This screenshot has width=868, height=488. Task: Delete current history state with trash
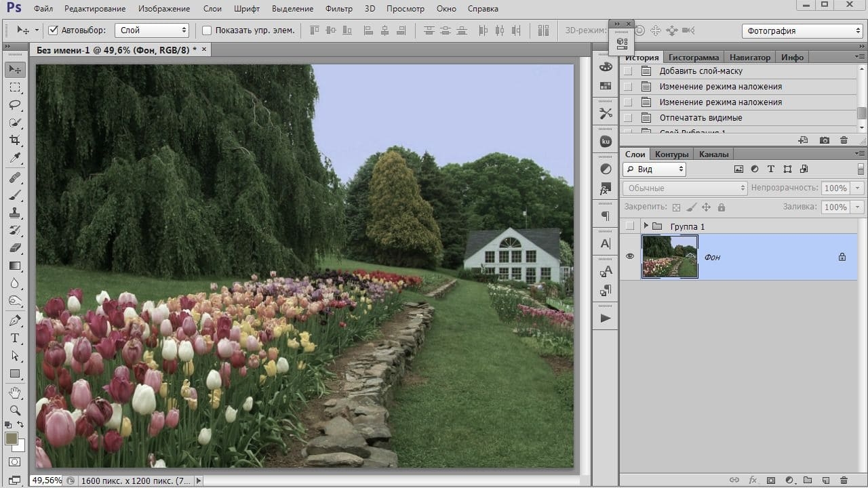pyautogui.click(x=844, y=140)
